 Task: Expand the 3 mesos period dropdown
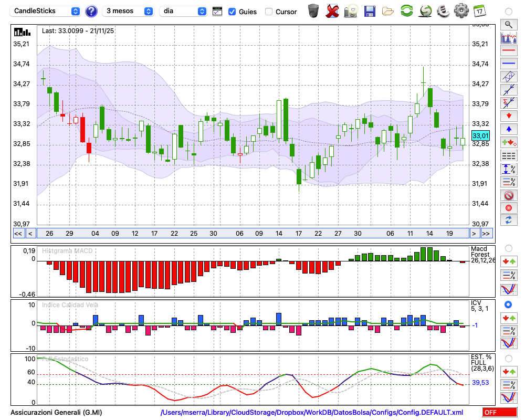click(x=128, y=11)
